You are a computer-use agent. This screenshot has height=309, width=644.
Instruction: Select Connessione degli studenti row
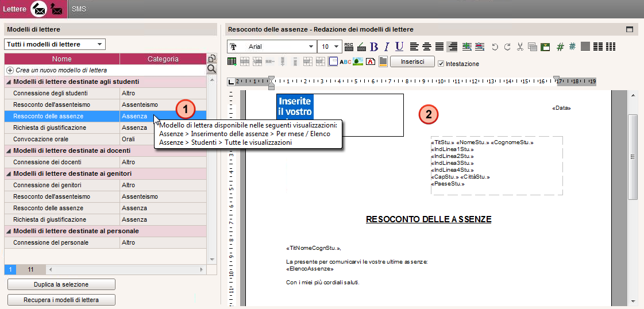105,93
